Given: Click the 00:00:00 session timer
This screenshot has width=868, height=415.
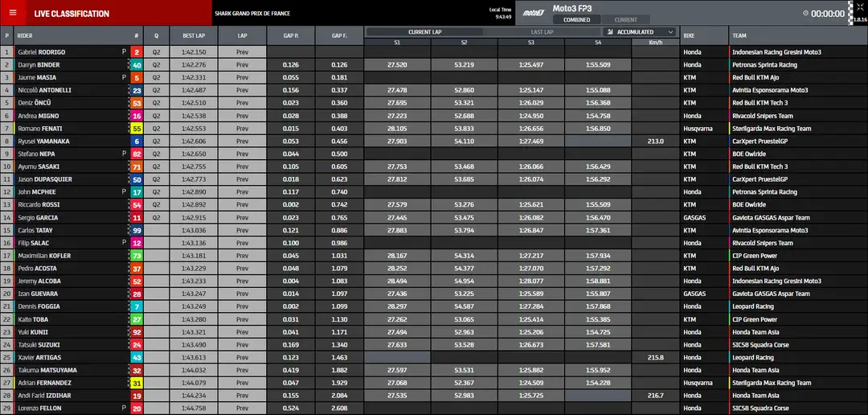Looking at the screenshot, I should 828,14.
